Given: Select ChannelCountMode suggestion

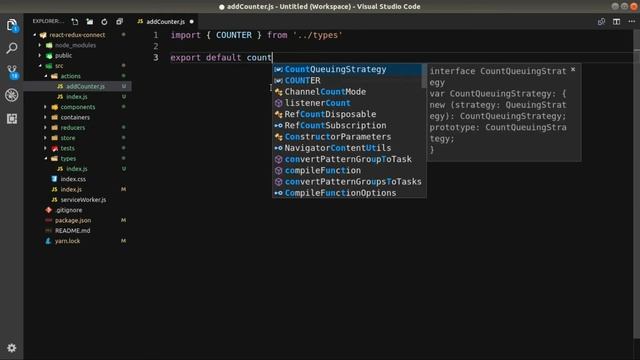Looking at the screenshot, I should (347, 92).
